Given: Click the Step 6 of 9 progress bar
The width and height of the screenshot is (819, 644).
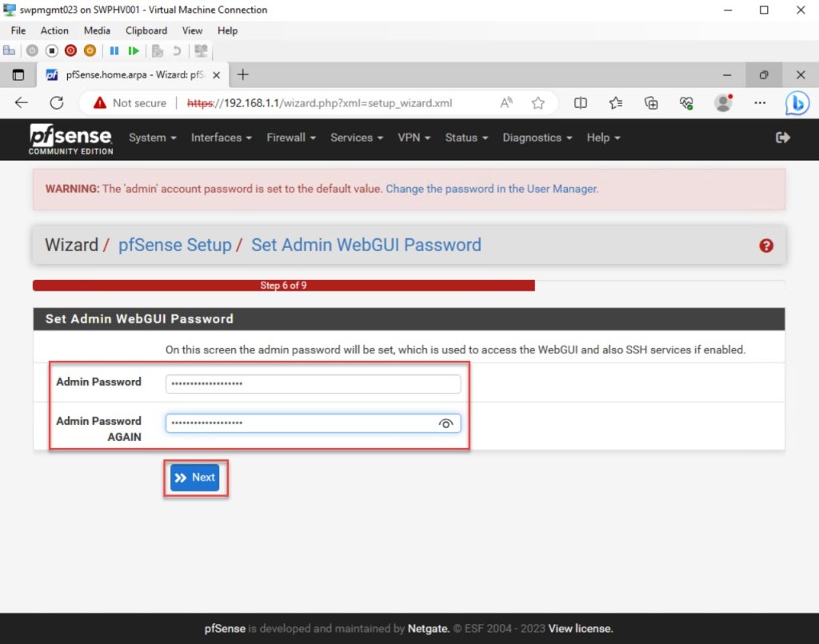Looking at the screenshot, I should [283, 286].
